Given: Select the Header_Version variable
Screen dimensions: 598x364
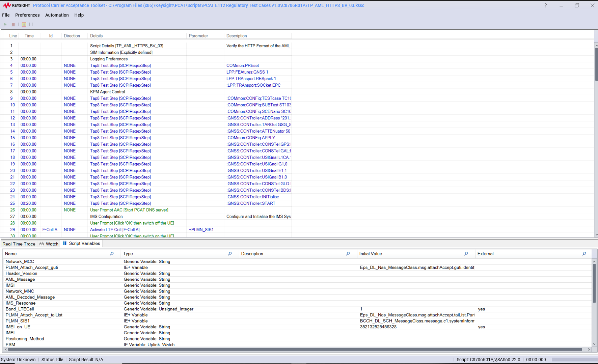Looking at the screenshot, I should pyautogui.click(x=297, y=274).
